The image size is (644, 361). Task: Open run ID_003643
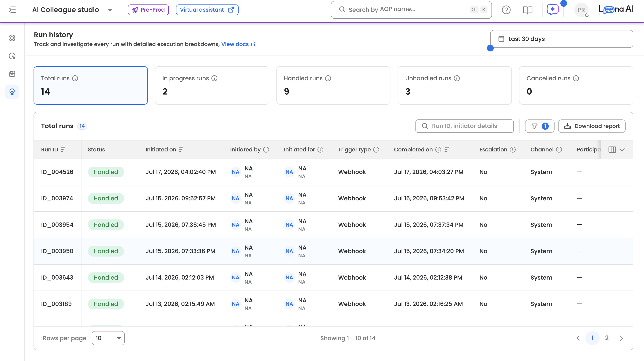57,278
